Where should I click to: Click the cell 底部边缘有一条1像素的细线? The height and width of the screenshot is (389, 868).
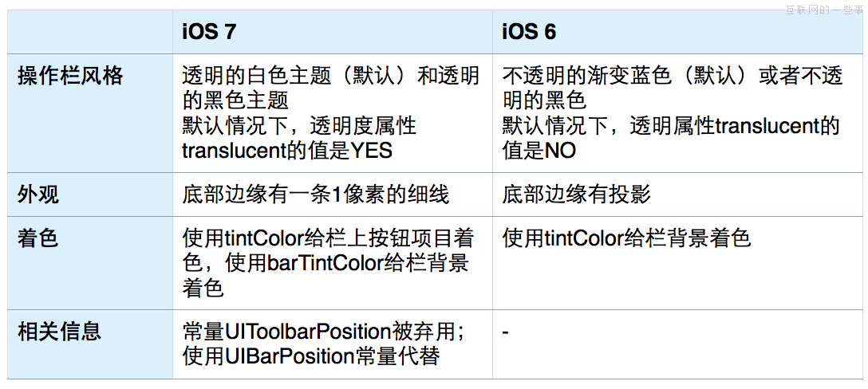tap(316, 194)
